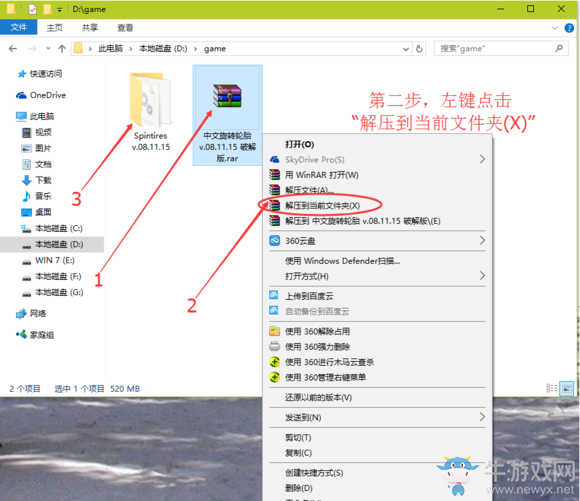Open the address bar history dropdown
This screenshot has width=580, height=501.
click(406, 49)
